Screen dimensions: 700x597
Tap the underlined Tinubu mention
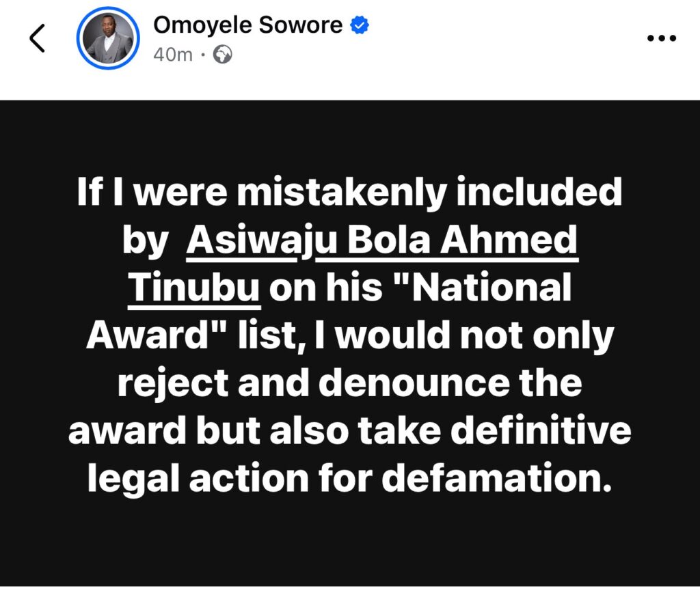pos(194,288)
